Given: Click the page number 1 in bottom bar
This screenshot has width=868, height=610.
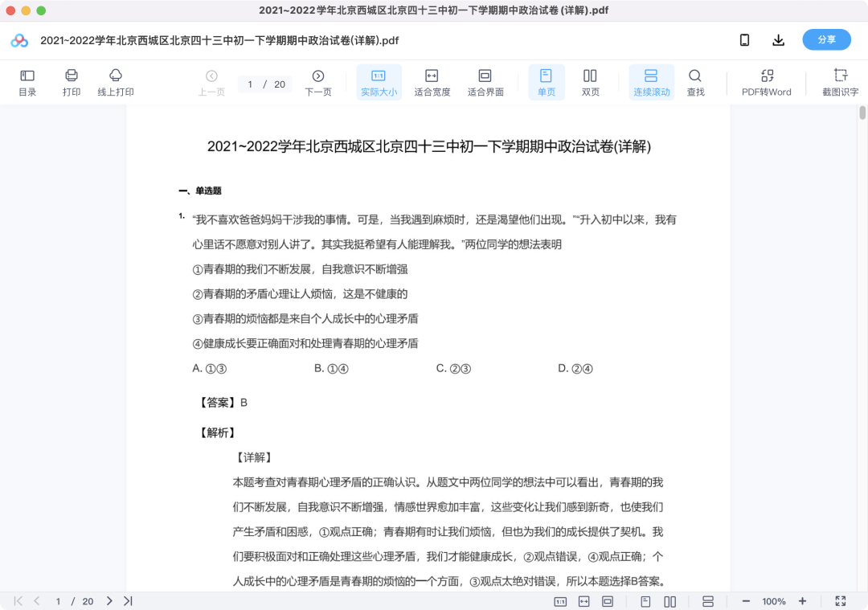Looking at the screenshot, I should (x=58, y=602).
